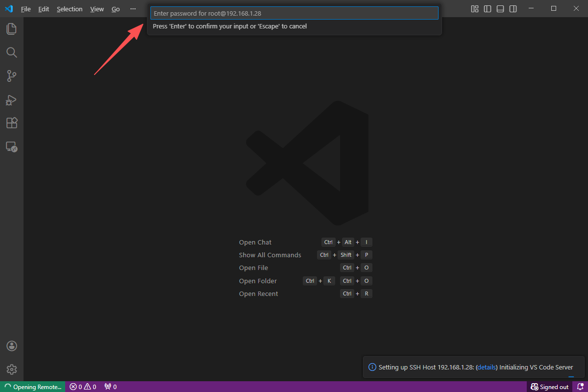Toggle the Secondary Side Bar visibility
Image resolution: width=588 pixels, height=392 pixels.
(x=513, y=9)
